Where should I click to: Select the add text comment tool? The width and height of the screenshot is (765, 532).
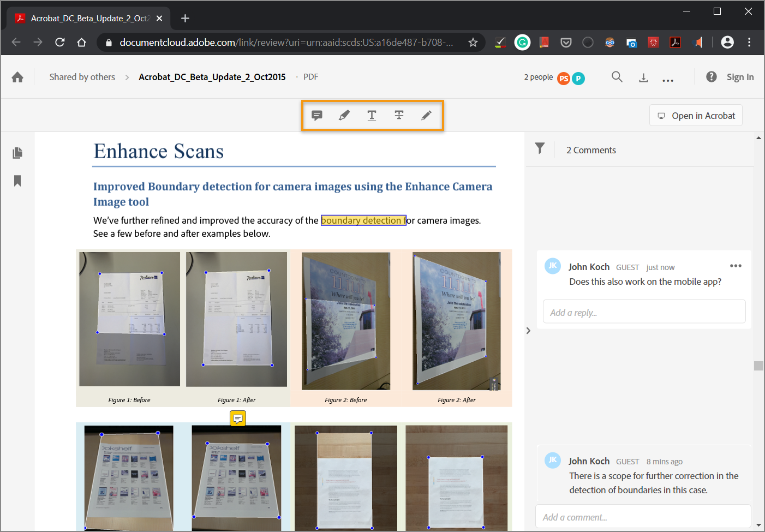pyautogui.click(x=372, y=115)
